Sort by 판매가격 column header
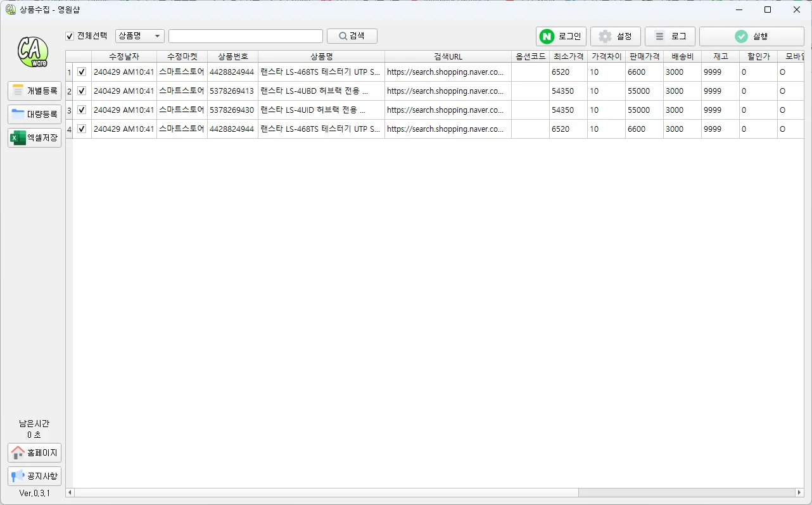The height and width of the screenshot is (505, 812). pos(645,56)
